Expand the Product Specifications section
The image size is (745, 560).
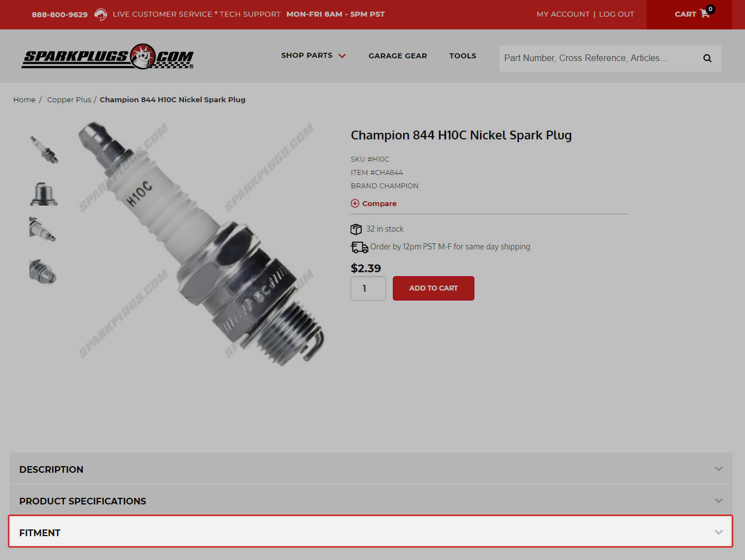[x=371, y=501]
